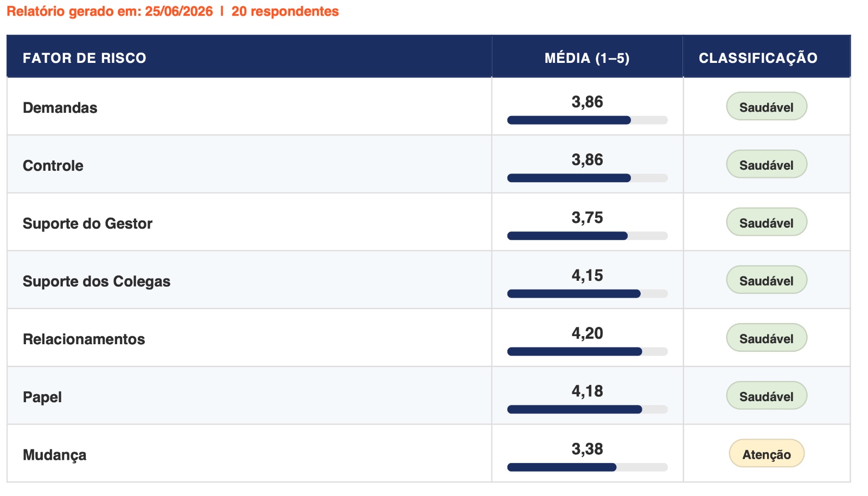Click the Saudável badge for Demandas
The width and height of the screenshot is (868, 496).
pyautogui.click(x=767, y=107)
